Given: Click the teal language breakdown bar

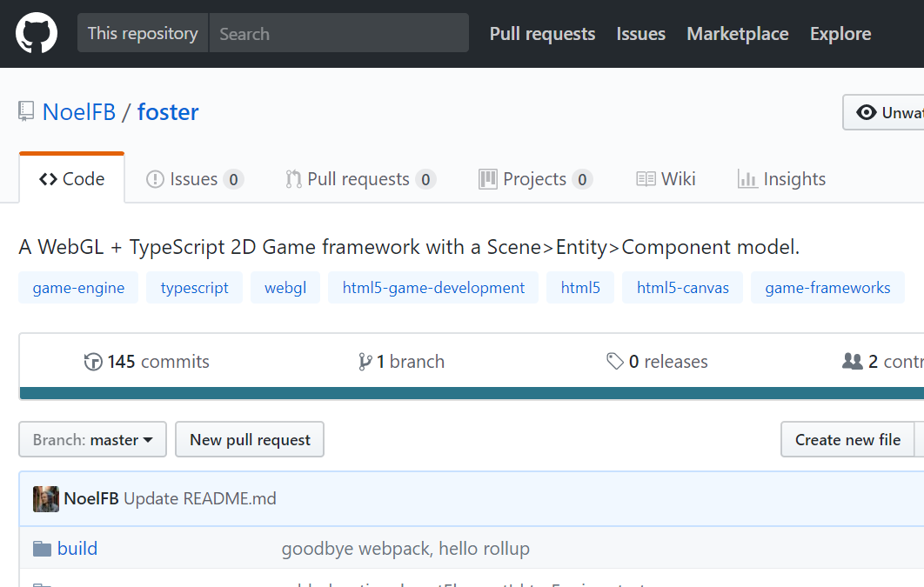Looking at the screenshot, I should click(x=472, y=393).
